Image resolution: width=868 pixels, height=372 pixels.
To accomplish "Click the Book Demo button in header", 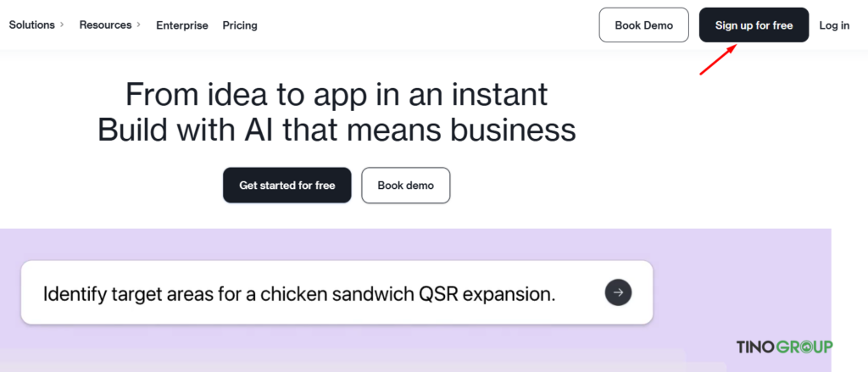I will point(643,25).
